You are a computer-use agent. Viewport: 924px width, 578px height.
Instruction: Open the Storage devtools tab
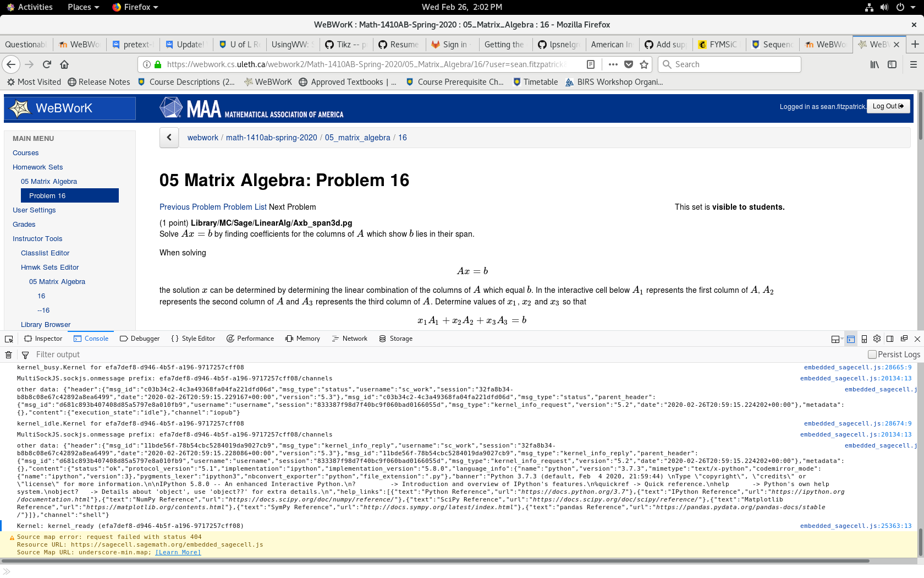pyautogui.click(x=395, y=339)
